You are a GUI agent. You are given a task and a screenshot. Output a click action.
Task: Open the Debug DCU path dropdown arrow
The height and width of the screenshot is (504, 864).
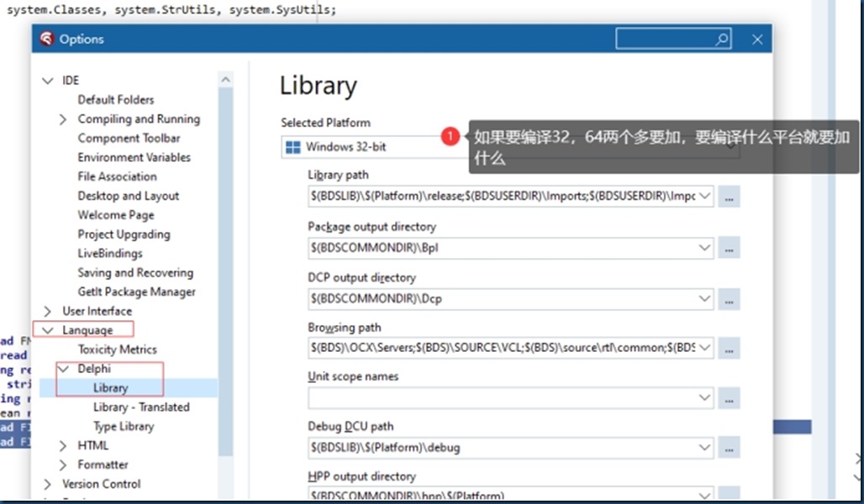[x=705, y=447]
